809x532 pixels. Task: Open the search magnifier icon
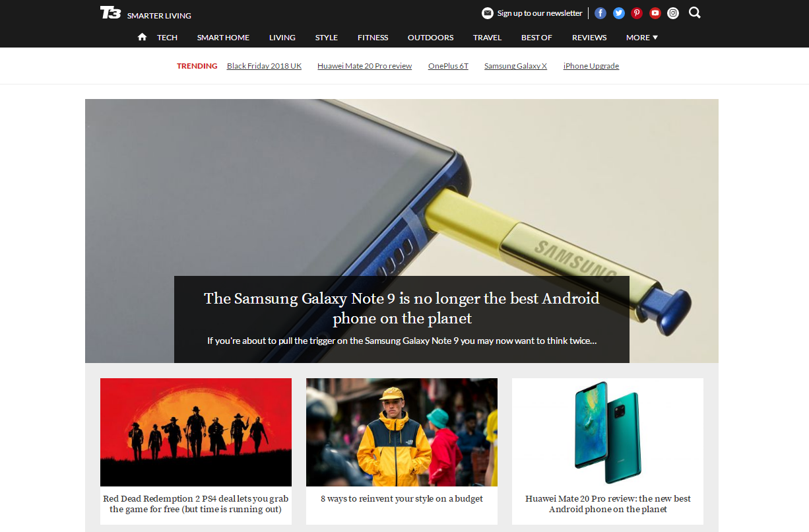[695, 13]
